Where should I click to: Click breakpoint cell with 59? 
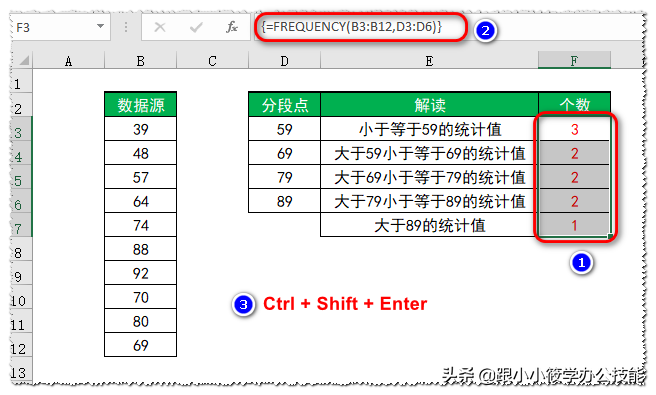click(284, 129)
